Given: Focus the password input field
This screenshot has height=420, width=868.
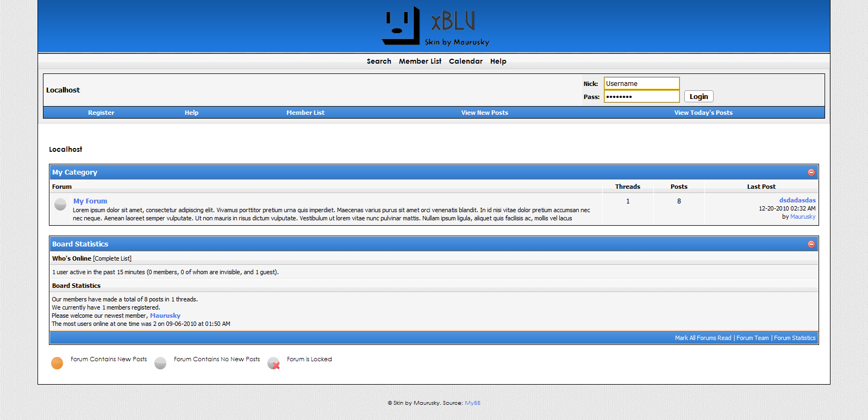Looking at the screenshot, I should pyautogui.click(x=641, y=96).
